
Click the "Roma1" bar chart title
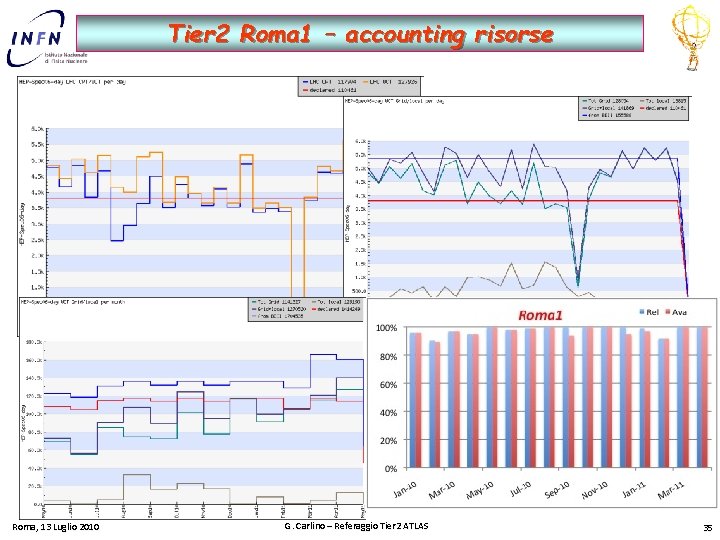540,315
